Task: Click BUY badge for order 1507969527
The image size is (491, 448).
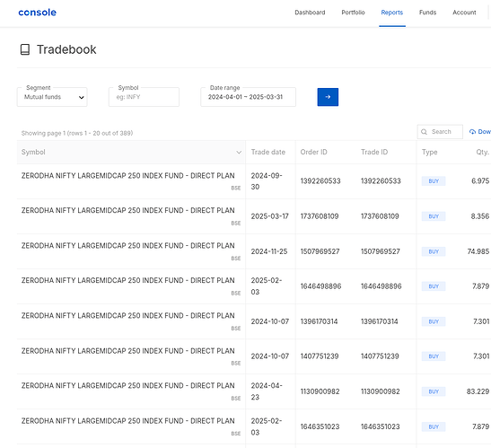Action: (x=434, y=251)
